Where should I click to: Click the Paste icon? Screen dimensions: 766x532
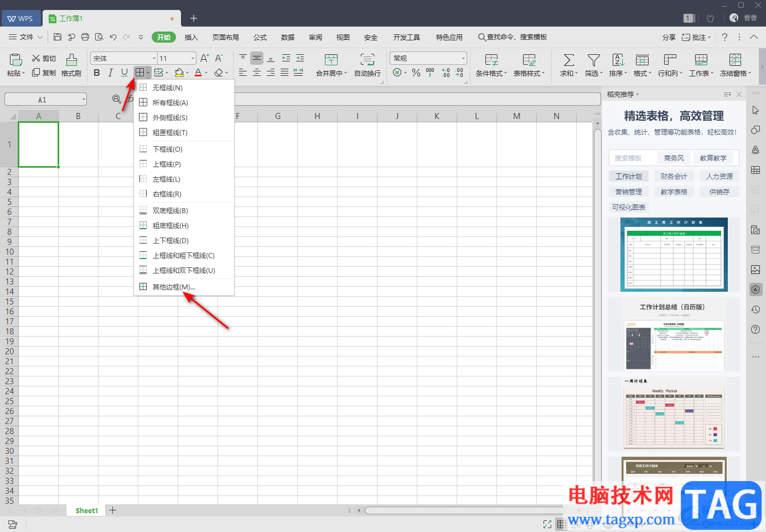point(15,59)
